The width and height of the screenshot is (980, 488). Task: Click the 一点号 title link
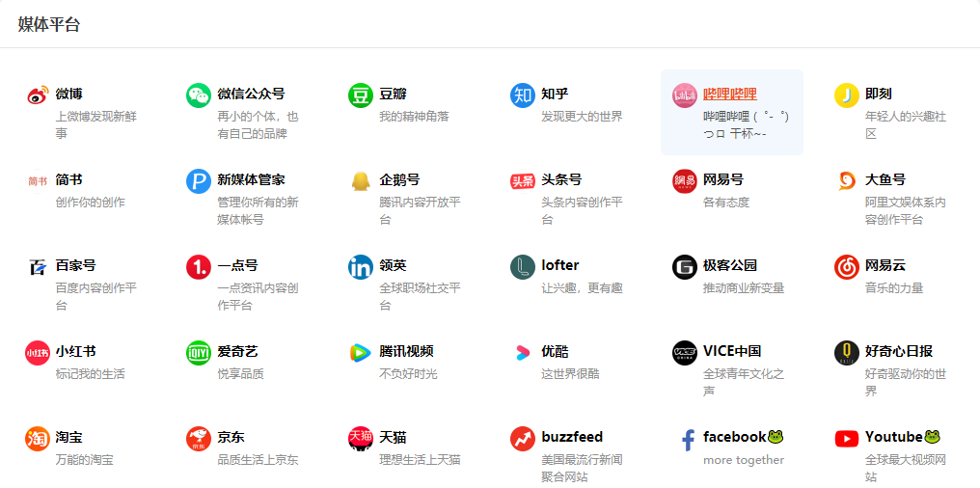(237, 265)
